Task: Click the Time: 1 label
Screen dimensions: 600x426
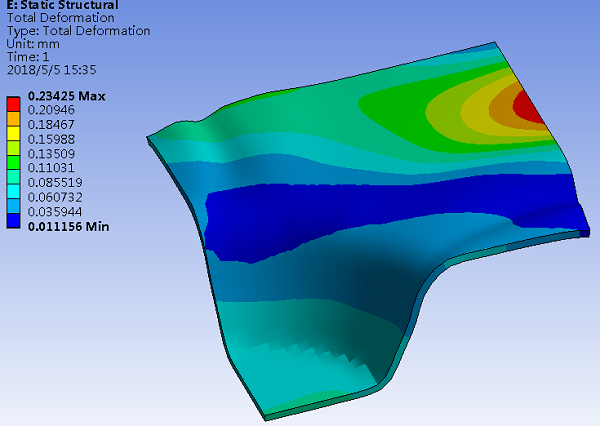Action: tap(29, 57)
